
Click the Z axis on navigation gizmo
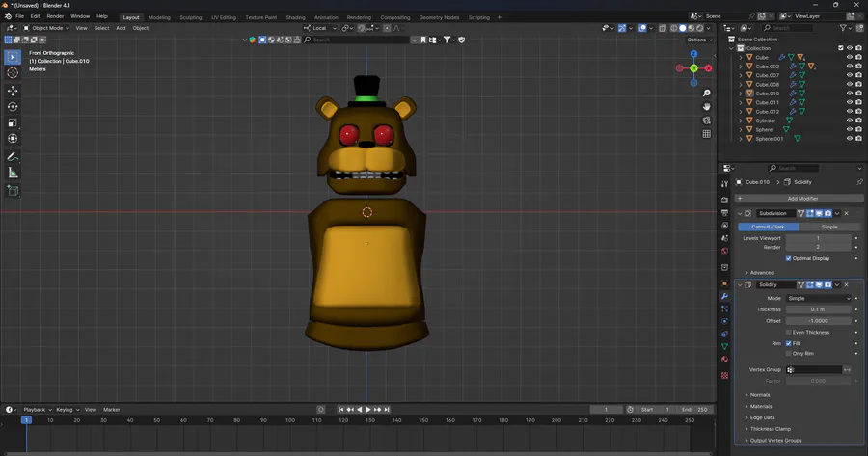coord(693,54)
